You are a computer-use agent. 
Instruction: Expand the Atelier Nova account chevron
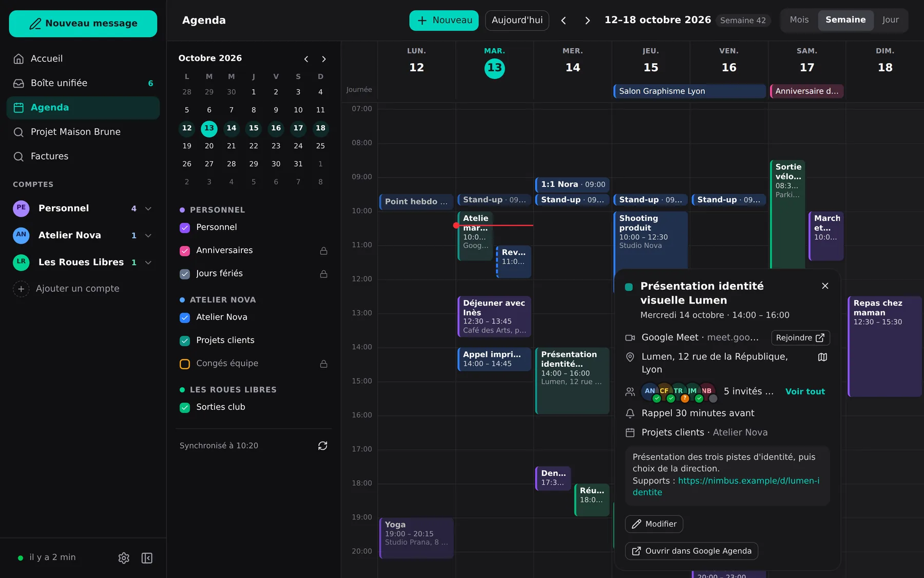tap(148, 235)
